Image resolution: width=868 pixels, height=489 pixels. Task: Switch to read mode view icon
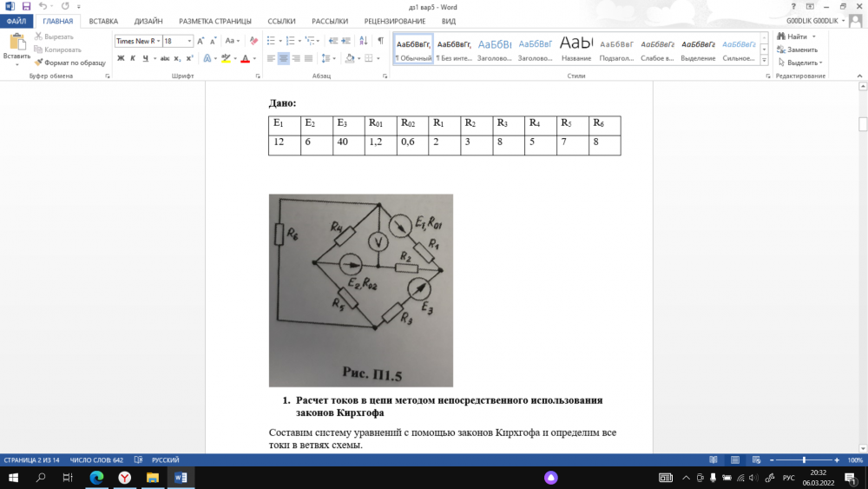tap(713, 459)
